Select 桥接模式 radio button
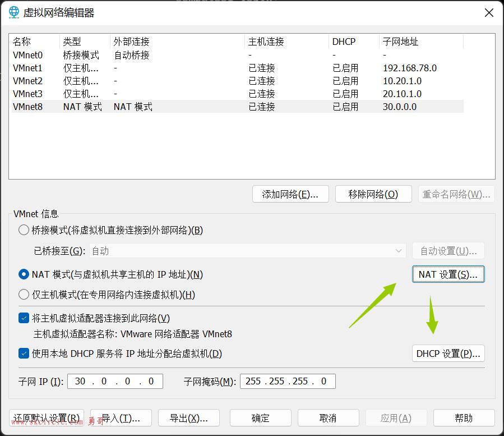The width and height of the screenshot is (504, 436). pyautogui.click(x=24, y=230)
